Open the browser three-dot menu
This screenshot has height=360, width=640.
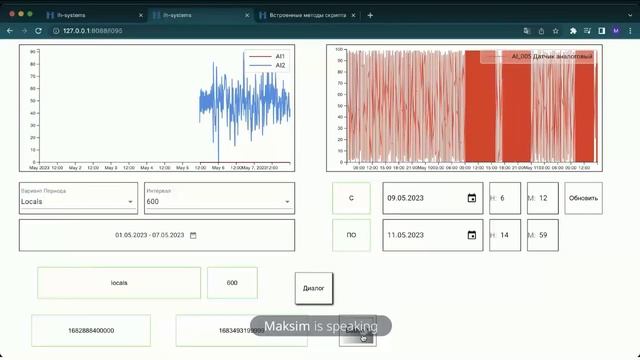630,31
